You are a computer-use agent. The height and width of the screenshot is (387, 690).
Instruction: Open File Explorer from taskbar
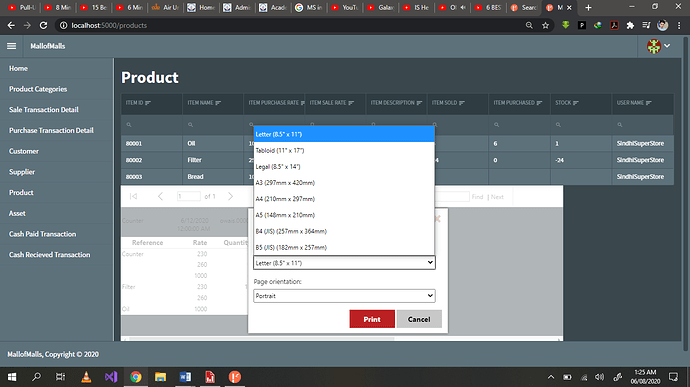pyautogui.click(x=160, y=377)
